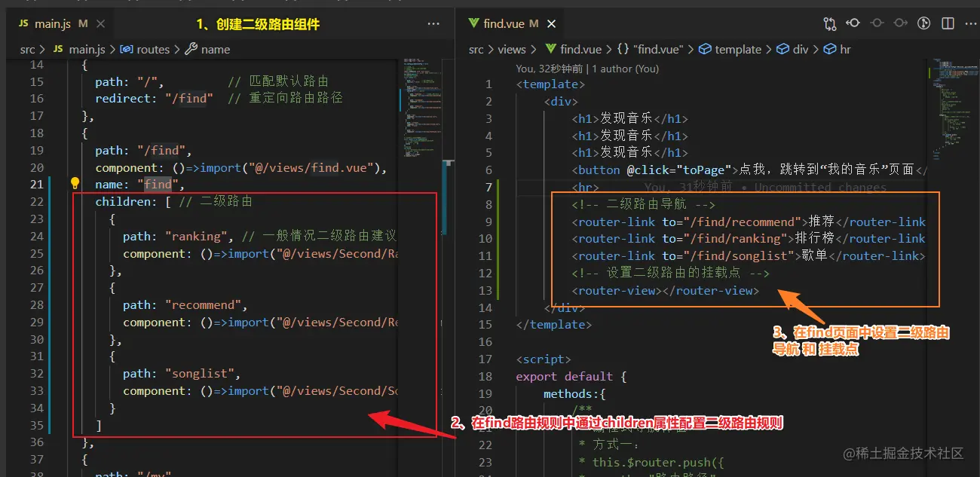Open the timeline history icon on toolbar
This screenshot has width=980, height=477.
923,23
